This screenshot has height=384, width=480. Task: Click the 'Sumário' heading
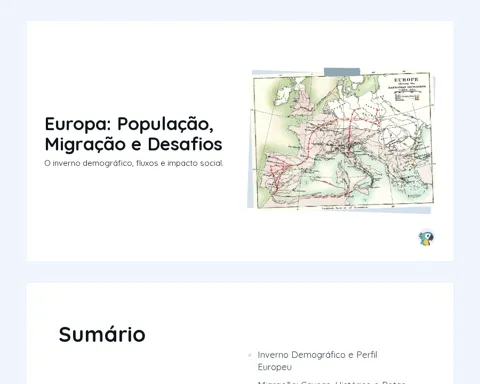pyautogui.click(x=102, y=334)
